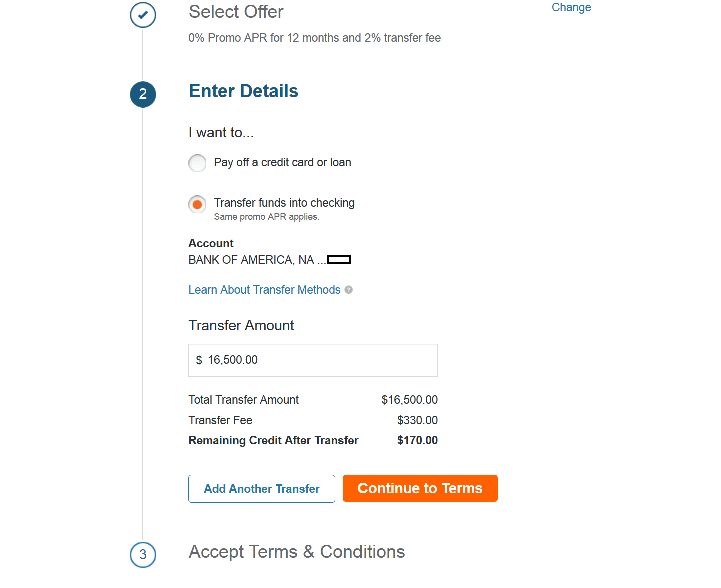Select Pay off a credit card radio
The width and height of the screenshot is (721, 588).
pos(197,163)
